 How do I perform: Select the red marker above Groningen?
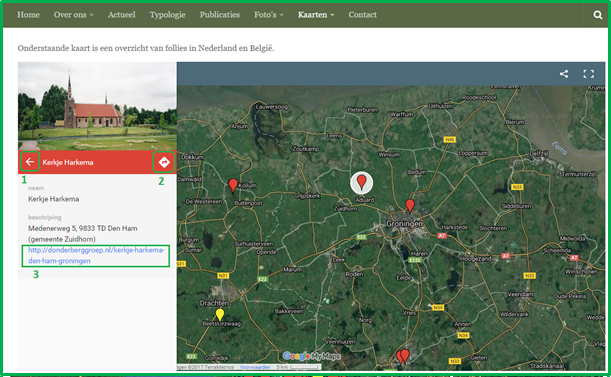[410, 205]
